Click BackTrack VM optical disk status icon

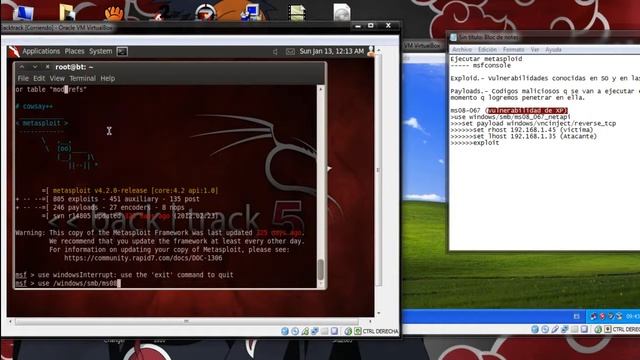(295, 331)
